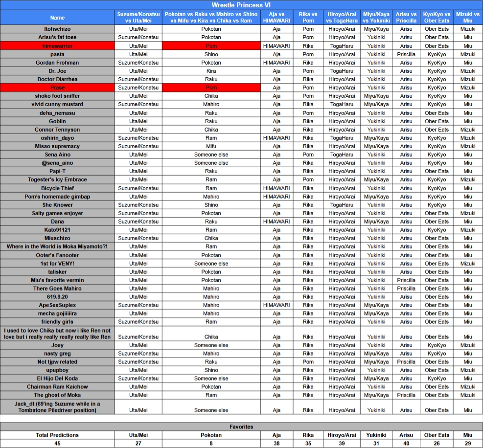Select the upupboy name cell

[x=57, y=370]
